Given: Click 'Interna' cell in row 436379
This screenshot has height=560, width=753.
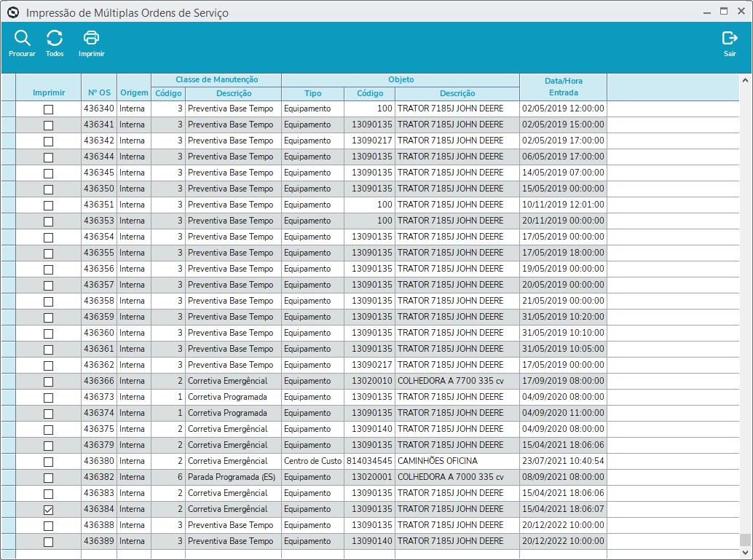Looking at the screenshot, I should [x=134, y=445].
